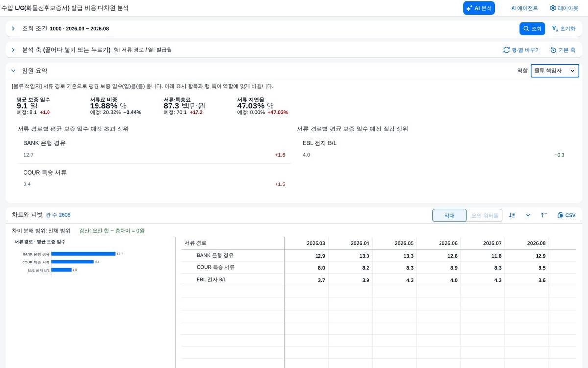
Task: Click the 2026.03 column header
Action: [306, 243]
